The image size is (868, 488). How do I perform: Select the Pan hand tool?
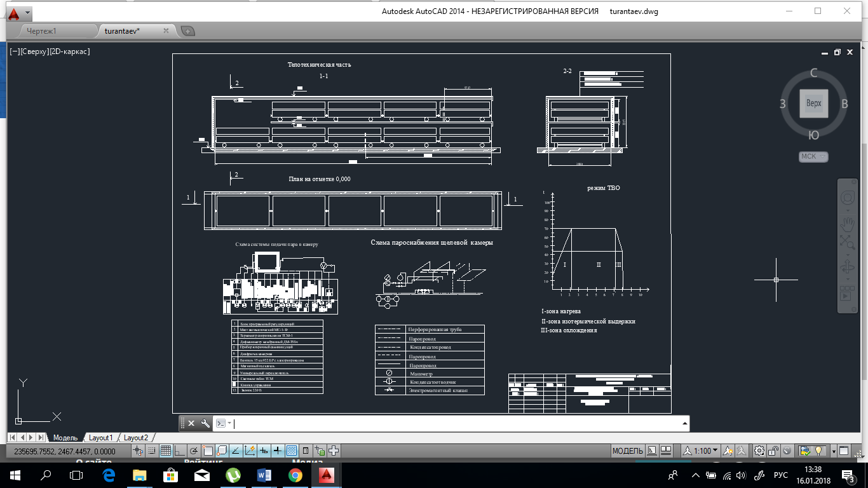pos(848,224)
